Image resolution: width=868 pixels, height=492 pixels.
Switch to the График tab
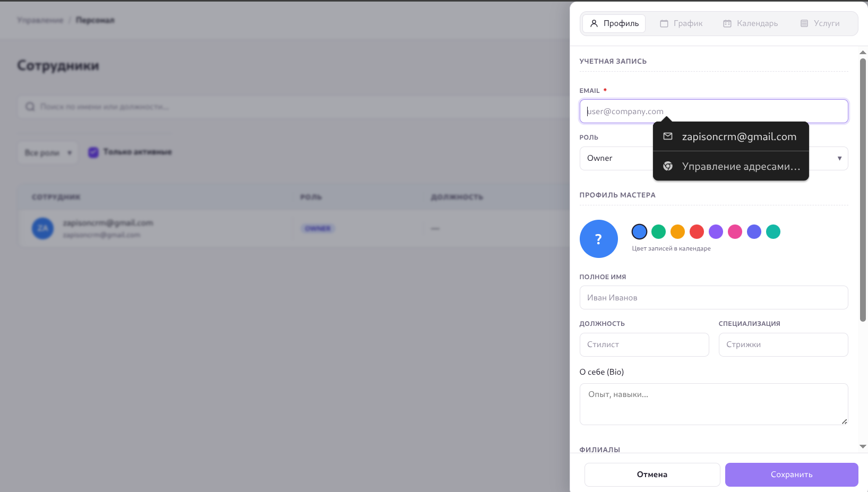(681, 23)
